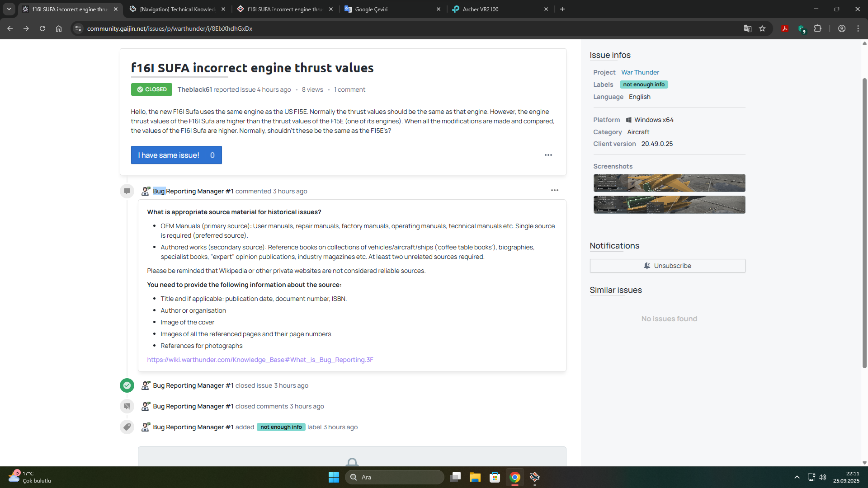Click the Adobe Acrobat extension icon
868x488 pixels.
pyautogui.click(x=785, y=28)
